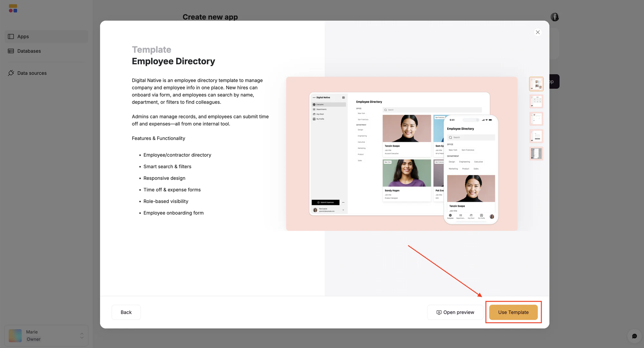Viewport: 644px width, 348px height.
Task: Click the Data sources plug icon
Action: (x=11, y=73)
